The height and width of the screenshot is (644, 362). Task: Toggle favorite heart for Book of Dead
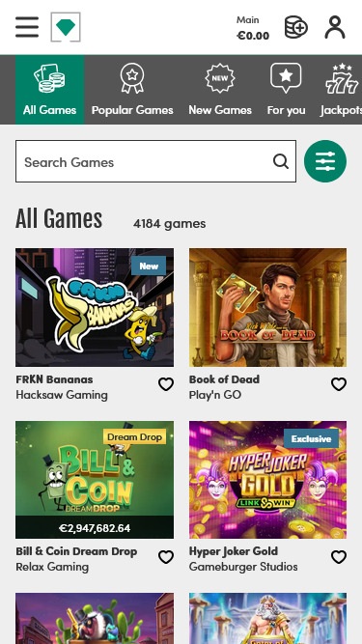(x=339, y=384)
